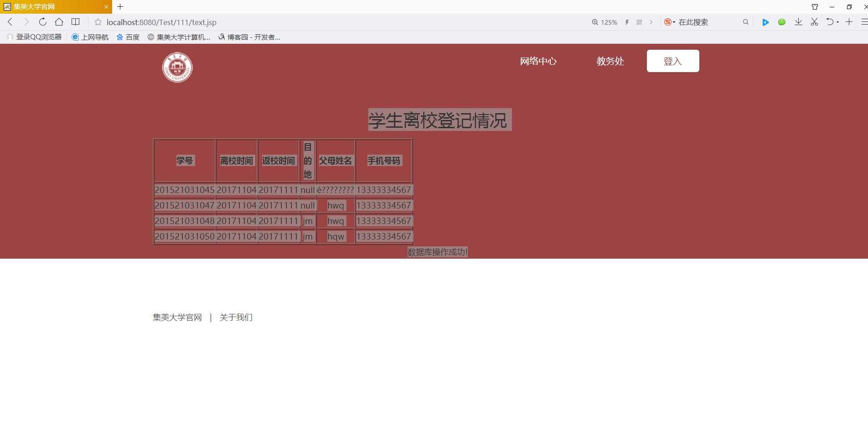
Task: Open 集美大学官网 footer link
Action: [177, 317]
